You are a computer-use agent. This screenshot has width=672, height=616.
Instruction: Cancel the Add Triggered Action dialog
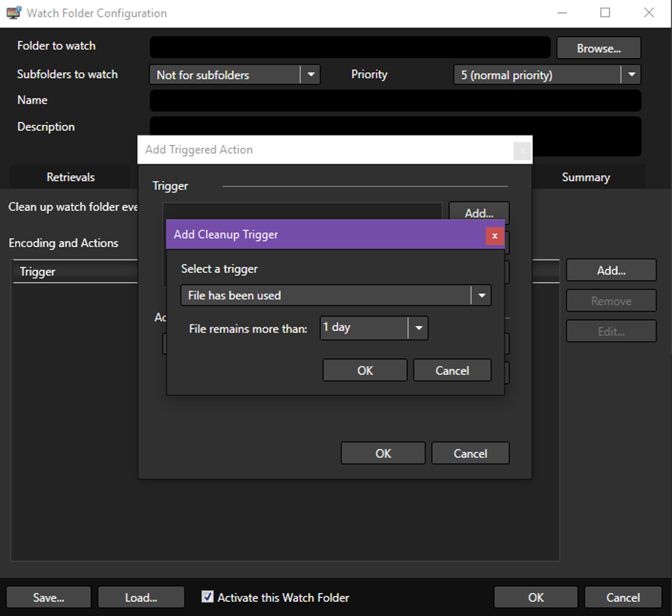pos(470,454)
